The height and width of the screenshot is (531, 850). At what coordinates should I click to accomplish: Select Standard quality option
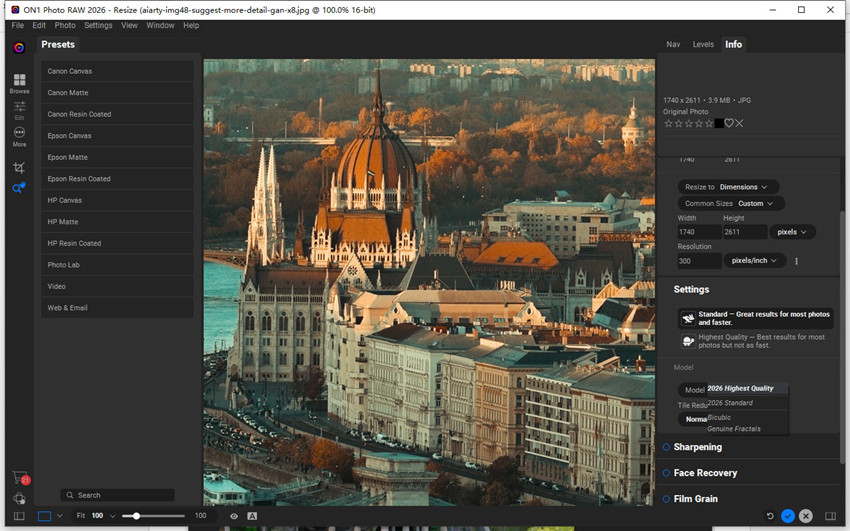coord(755,318)
